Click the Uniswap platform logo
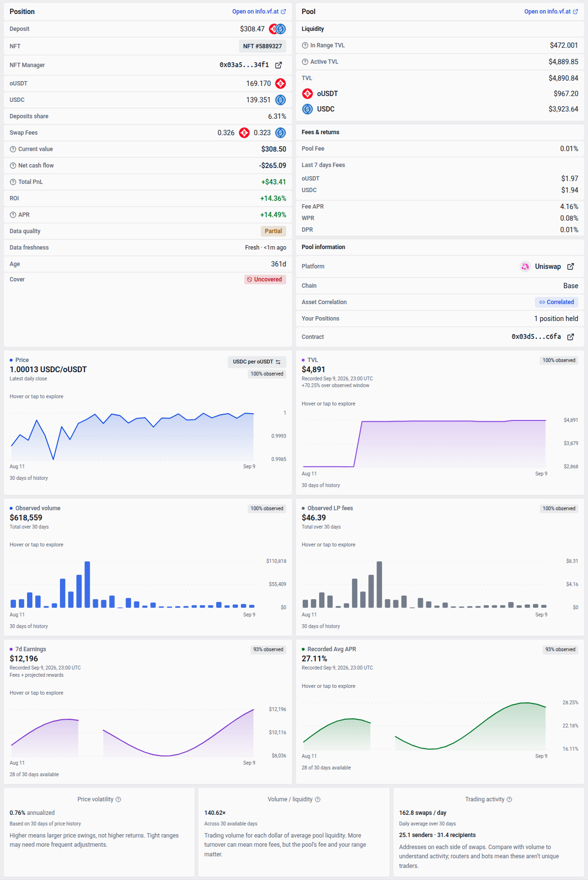 pyautogui.click(x=525, y=266)
